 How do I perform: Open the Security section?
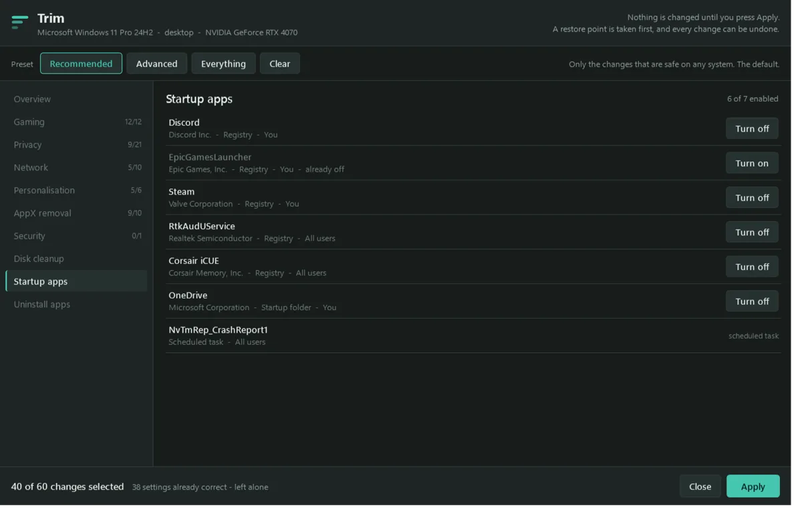click(x=76, y=235)
